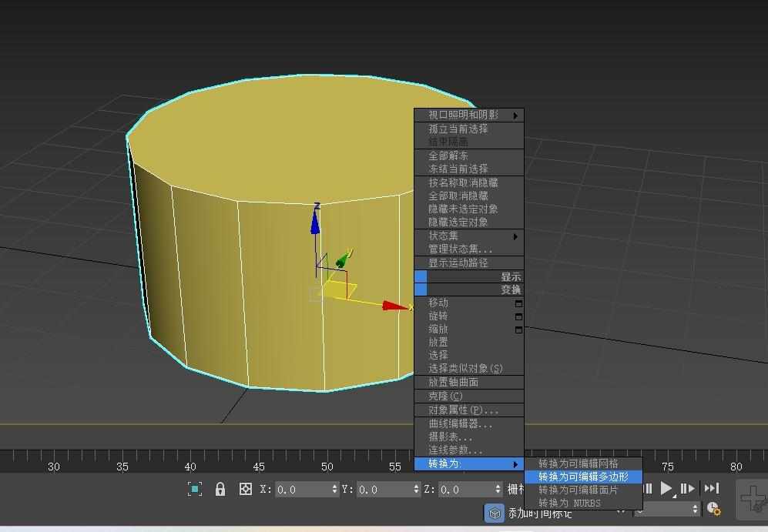Select 克隆(C) in context menu
768x532 pixels.
445,396
